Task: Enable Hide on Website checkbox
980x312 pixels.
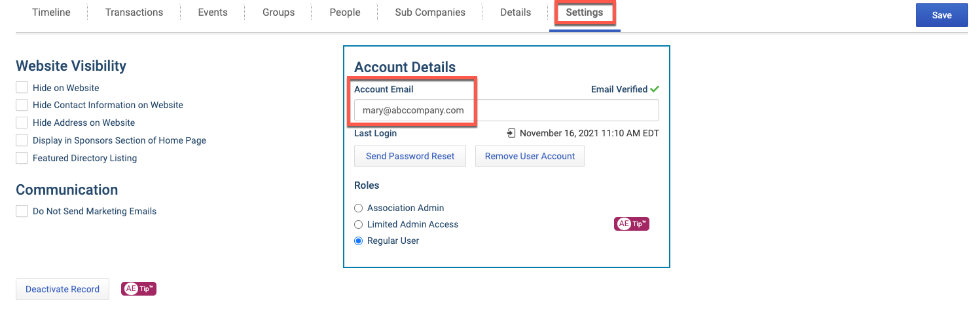Action: click(x=22, y=87)
